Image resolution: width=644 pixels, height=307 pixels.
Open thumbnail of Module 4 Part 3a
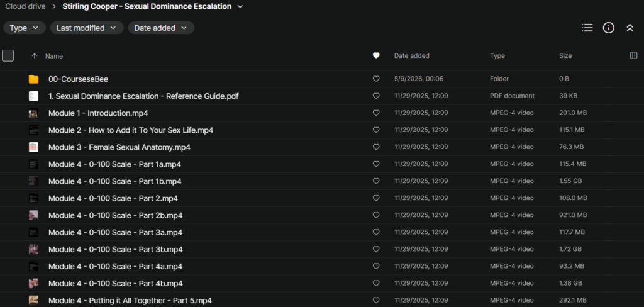pos(34,233)
